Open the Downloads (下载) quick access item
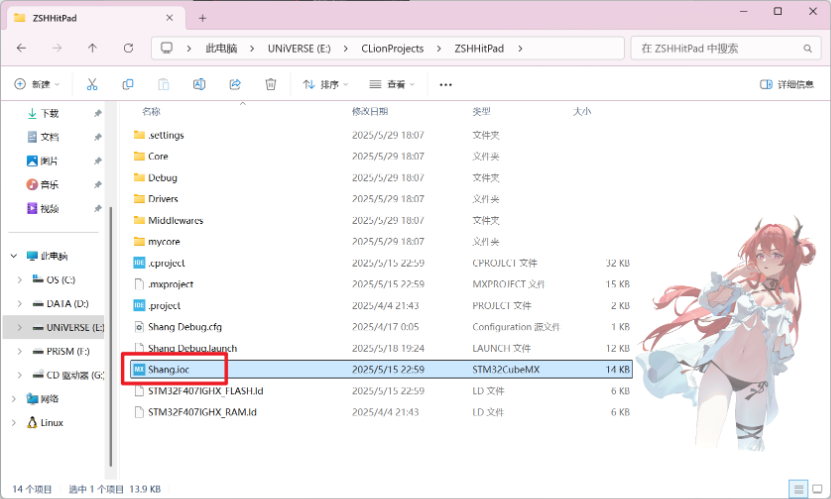Screen dimensions: 831x499 pyautogui.click(x=43, y=113)
